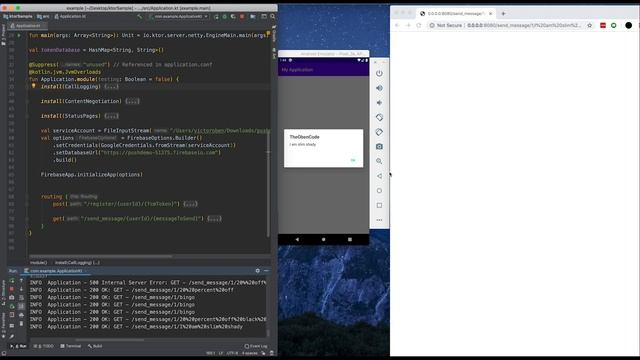
Task: Open Terminal tool window tab
Action: click(71, 346)
